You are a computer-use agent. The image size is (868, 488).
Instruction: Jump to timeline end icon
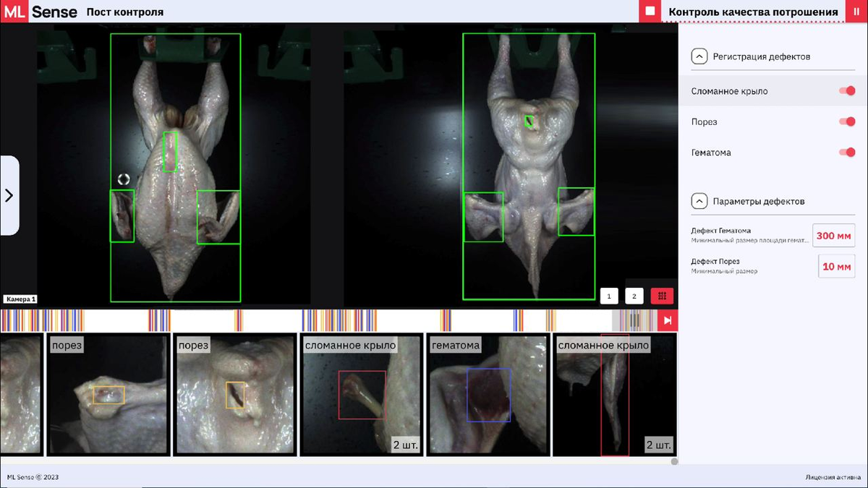click(668, 320)
